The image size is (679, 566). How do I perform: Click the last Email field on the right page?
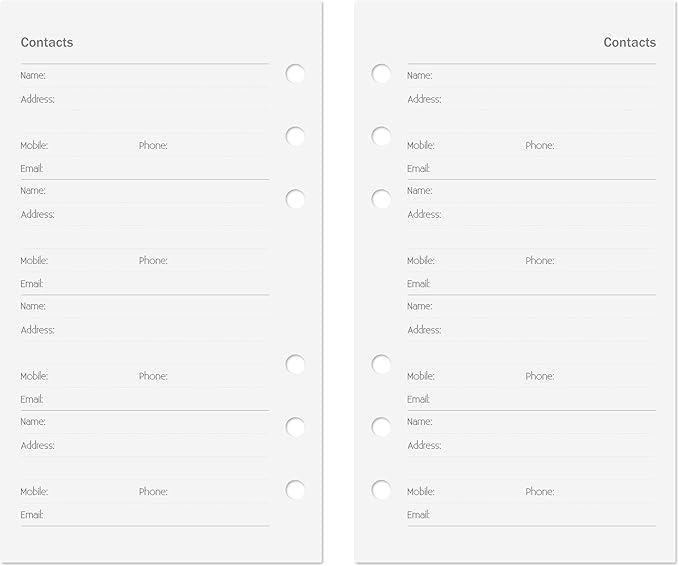[x=531, y=515]
